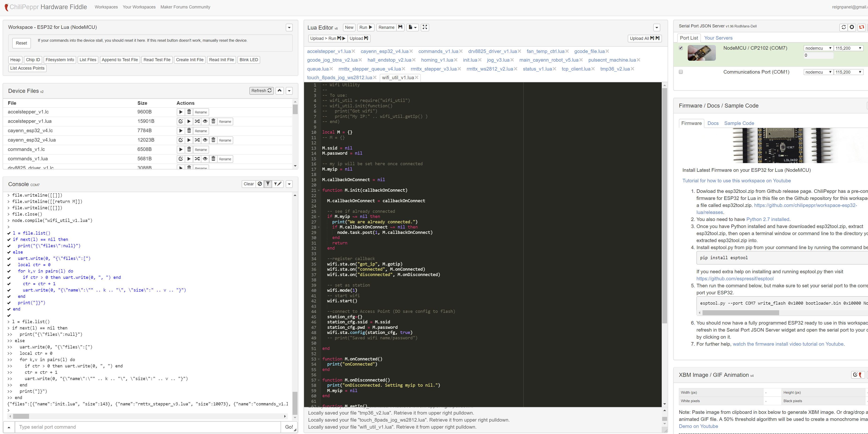Image resolution: width=868 pixels, height=434 pixels.
Task: Uncheck the NodeMCU / CP2102 (COM7) port
Action: point(681,48)
